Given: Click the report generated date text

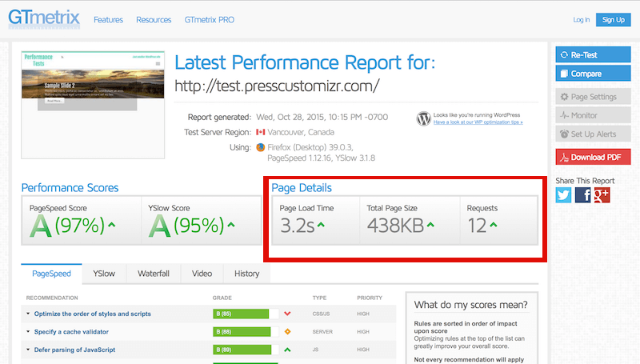Looking at the screenshot, I should [x=322, y=117].
